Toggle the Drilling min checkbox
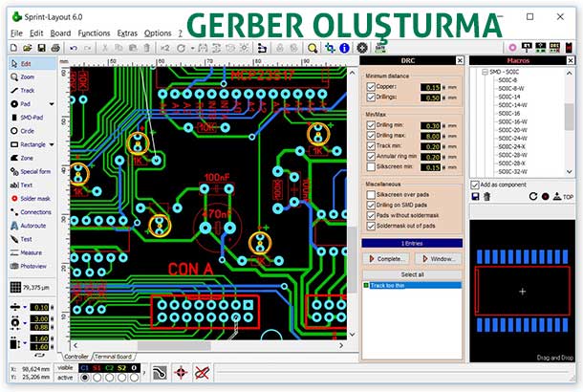This screenshot has width=583, height=392. point(371,125)
